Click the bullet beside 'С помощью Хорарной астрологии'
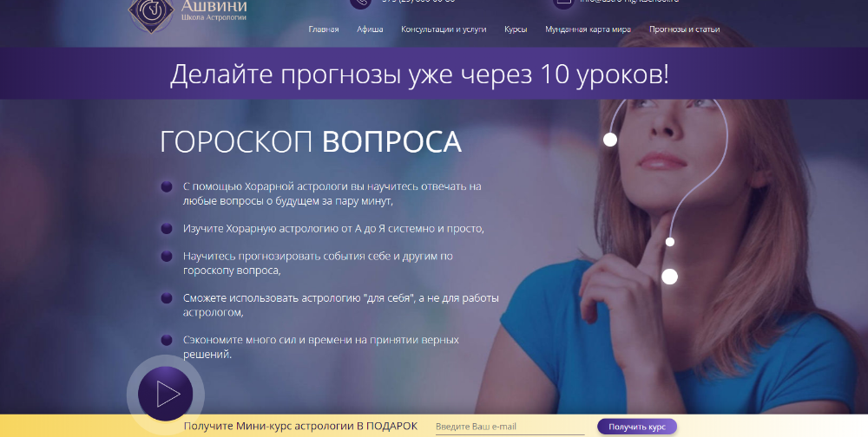Viewport: 868px width, 437px height. (x=166, y=186)
